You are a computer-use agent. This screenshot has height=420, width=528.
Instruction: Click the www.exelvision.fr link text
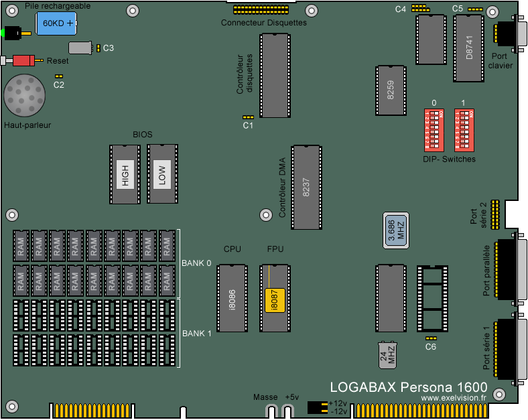coord(454,398)
